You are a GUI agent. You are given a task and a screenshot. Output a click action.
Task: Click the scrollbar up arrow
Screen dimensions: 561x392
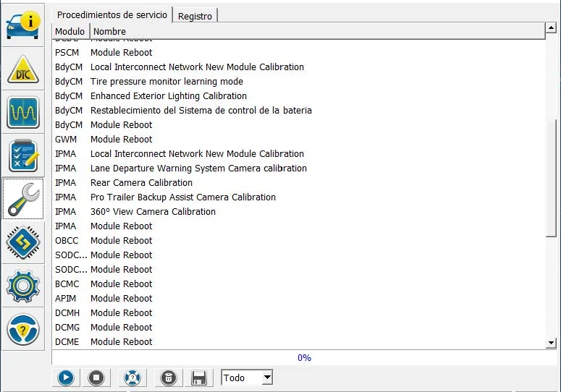[551, 27]
